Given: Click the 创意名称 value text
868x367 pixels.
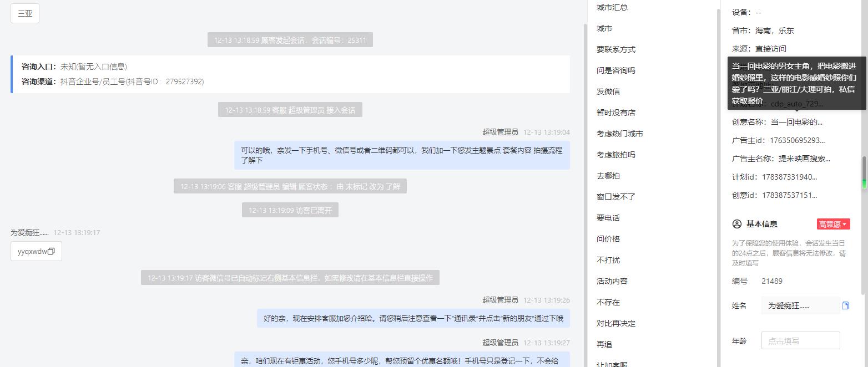Looking at the screenshot, I should coord(796,122).
